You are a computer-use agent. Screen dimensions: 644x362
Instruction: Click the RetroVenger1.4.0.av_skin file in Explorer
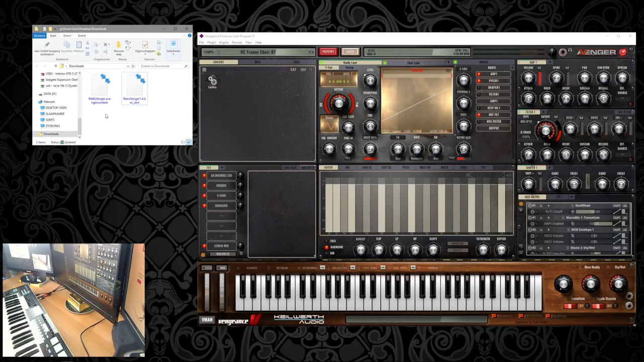click(134, 89)
